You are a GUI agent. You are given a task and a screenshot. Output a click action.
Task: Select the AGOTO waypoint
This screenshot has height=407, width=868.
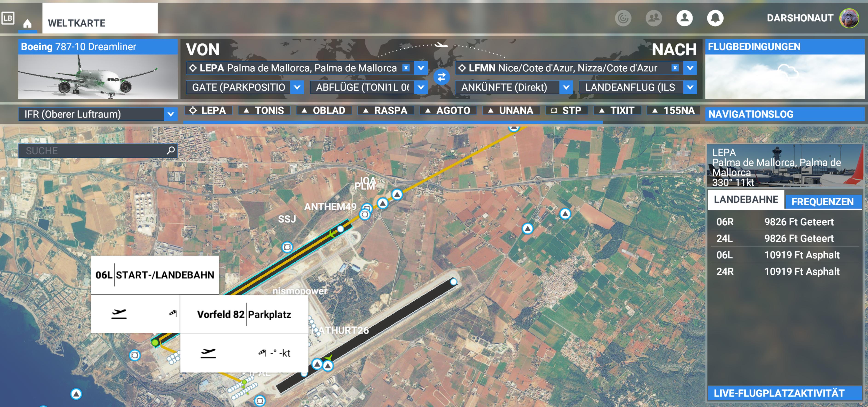pyautogui.click(x=448, y=111)
